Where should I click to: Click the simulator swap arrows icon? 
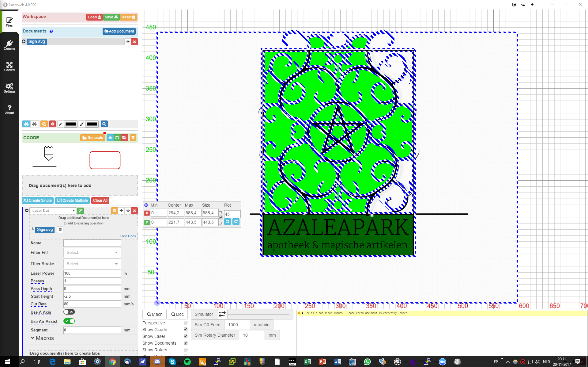(x=222, y=314)
